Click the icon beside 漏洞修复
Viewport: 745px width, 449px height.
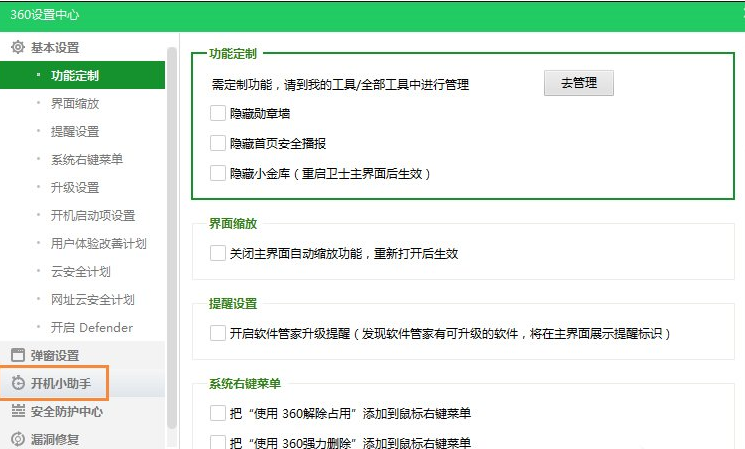click(18, 439)
